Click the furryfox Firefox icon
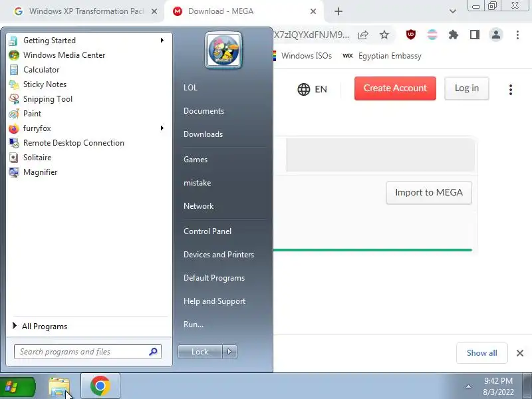532x399 pixels. (x=14, y=128)
